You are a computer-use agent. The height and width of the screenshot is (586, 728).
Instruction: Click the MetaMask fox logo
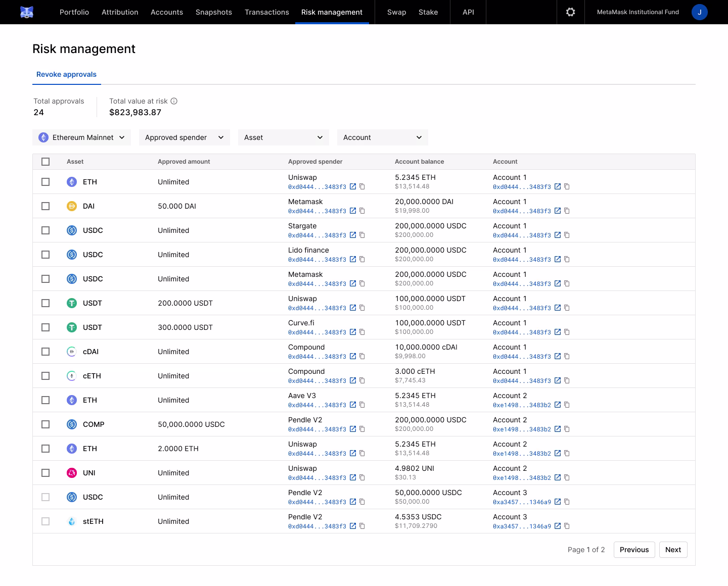(27, 12)
